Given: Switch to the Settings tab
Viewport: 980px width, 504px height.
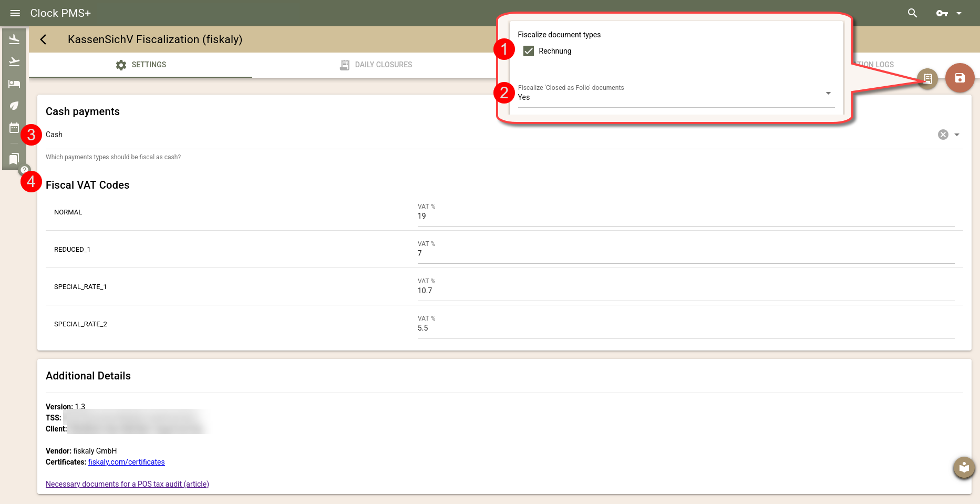Looking at the screenshot, I should (141, 65).
